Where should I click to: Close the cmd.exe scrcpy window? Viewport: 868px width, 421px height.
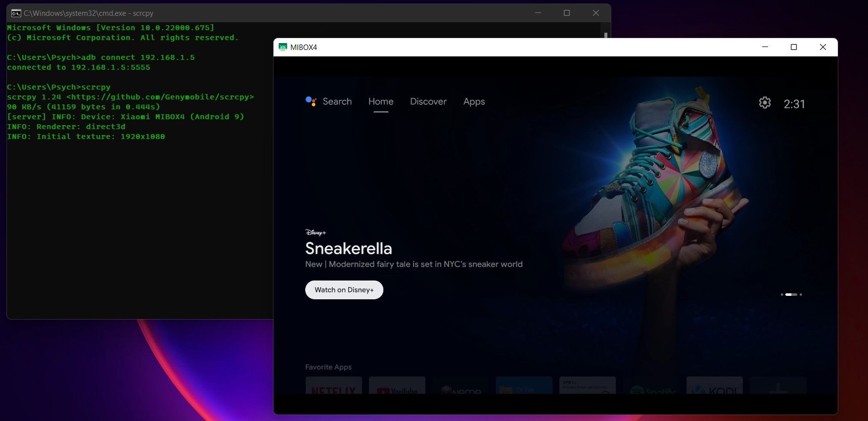coord(596,13)
